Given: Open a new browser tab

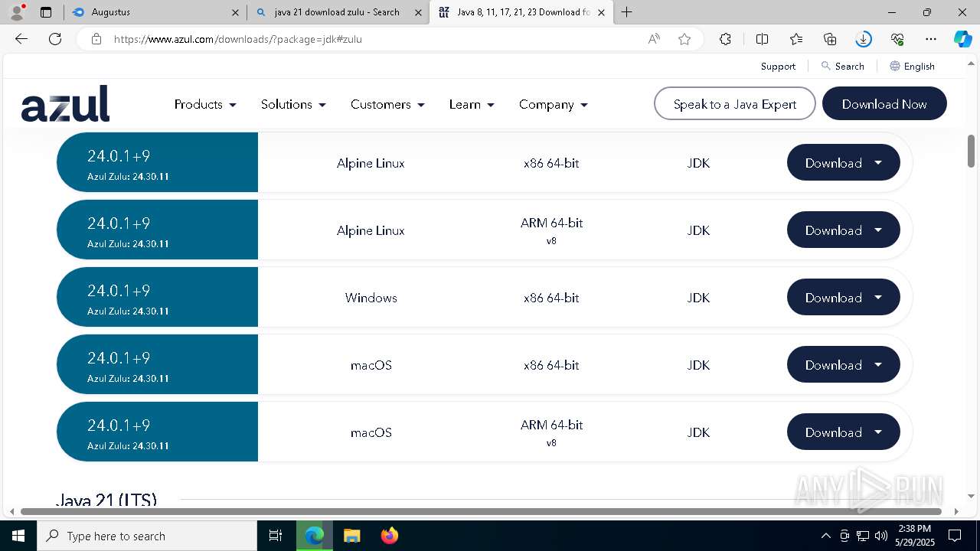Looking at the screenshot, I should pyautogui.click(x=626, y=12).
